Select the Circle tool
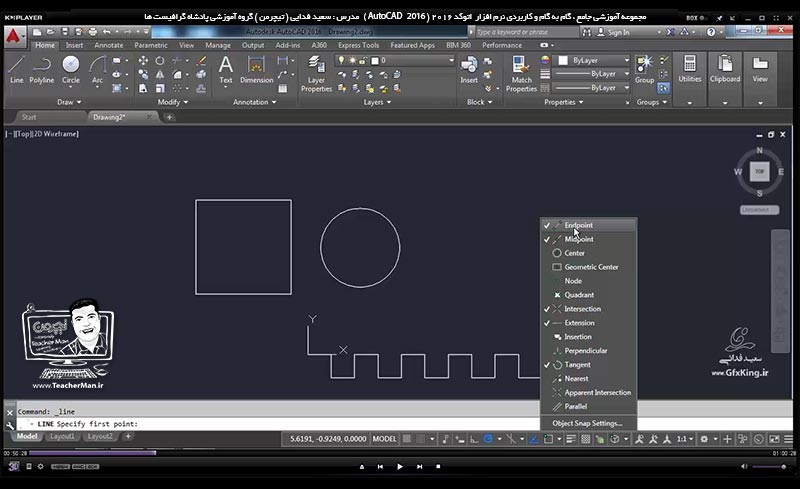This screenshot has height=489, width=800. (70, 70)
